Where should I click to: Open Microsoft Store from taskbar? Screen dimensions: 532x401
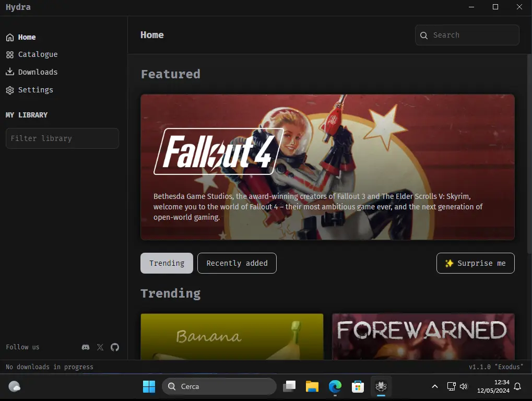click(x=358, y=386)
